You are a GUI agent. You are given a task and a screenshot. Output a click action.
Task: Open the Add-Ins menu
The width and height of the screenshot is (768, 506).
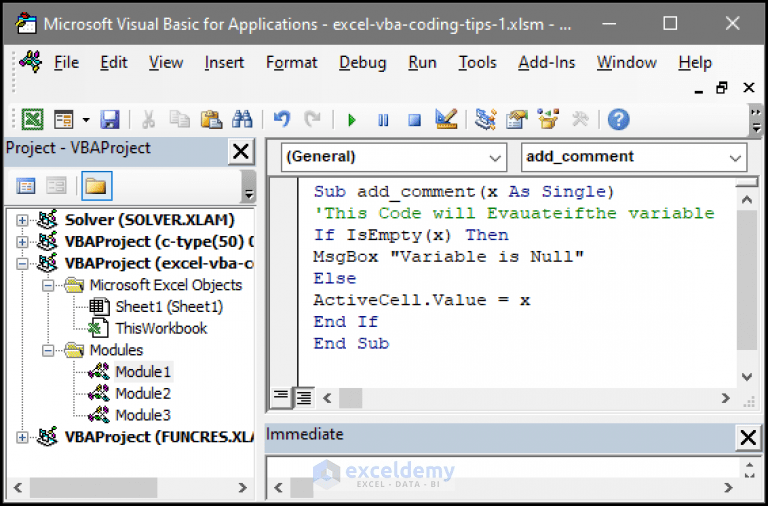click(547, 63)
